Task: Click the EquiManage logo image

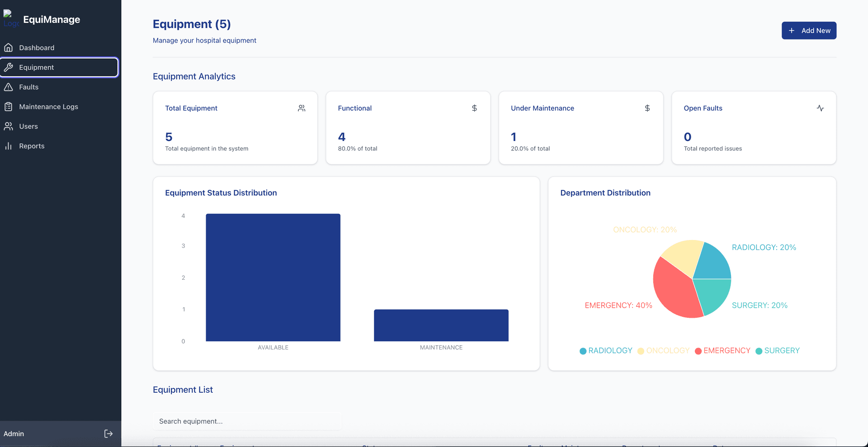Action: point(11,19)
